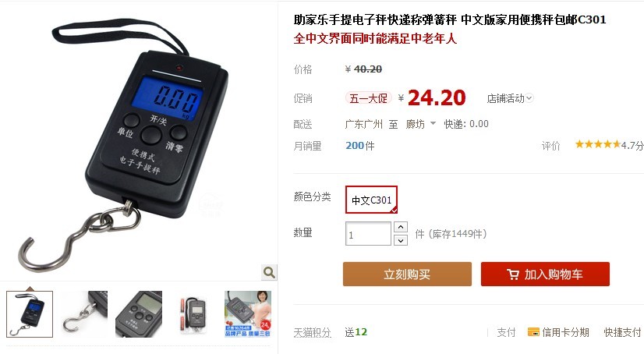Increase quantity with the up arrow
The height and width of the screenshot is (354, 644).
coord(401,227)
